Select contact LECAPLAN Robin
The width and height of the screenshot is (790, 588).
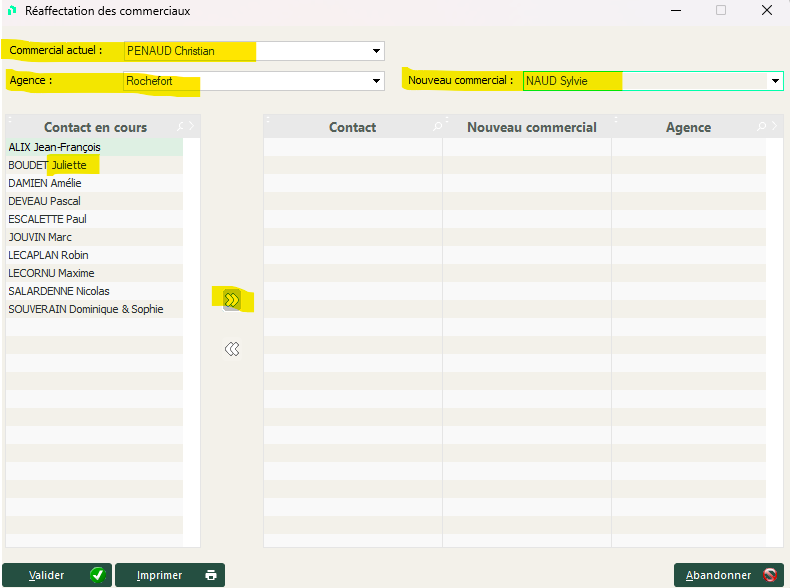tap(94, 255)
